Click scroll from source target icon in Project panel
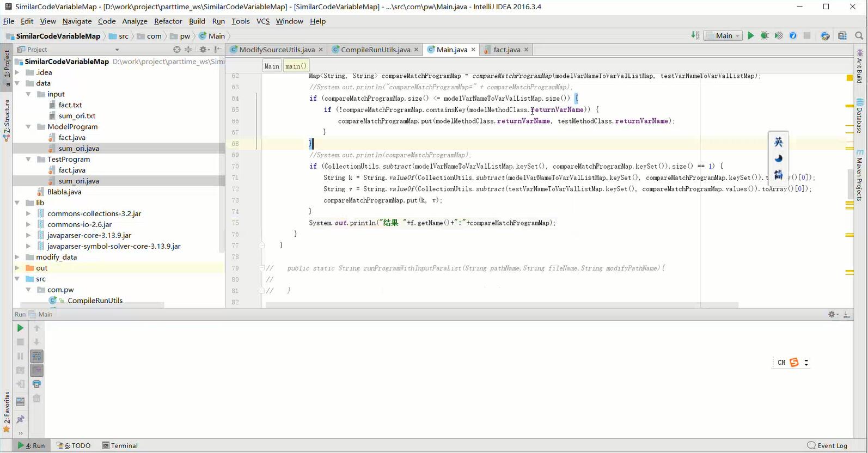Image resolution: width=868 pixels, height=453 pixels. [176, 50]
